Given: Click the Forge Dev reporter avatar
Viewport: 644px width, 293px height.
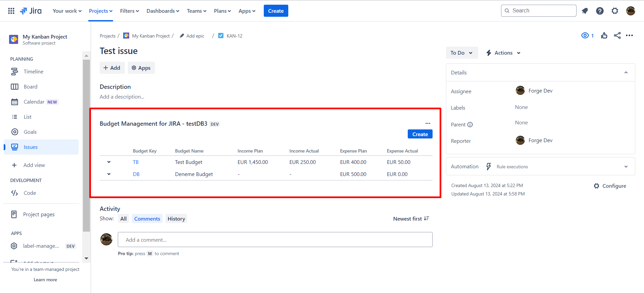Looking at the screenshot, I should [520, 140].
